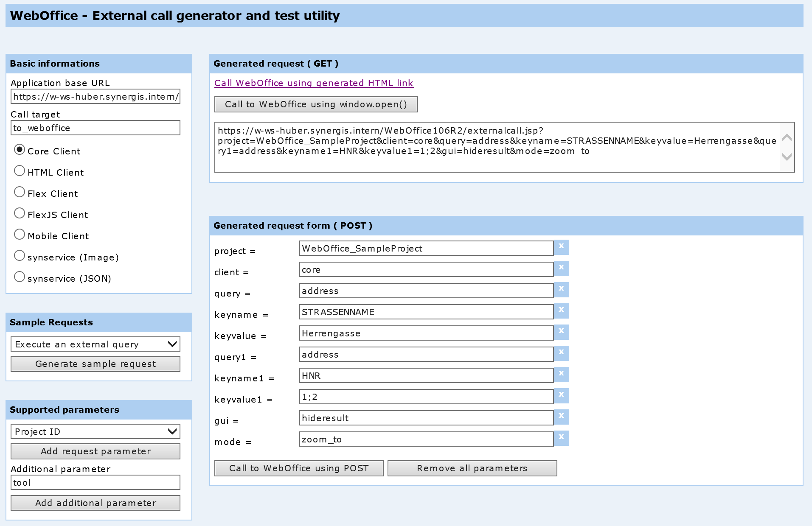Open the Sample Requests dropdown
This screenshot has height=526, width=812.
pyautogui.click(x=95, y=344)
